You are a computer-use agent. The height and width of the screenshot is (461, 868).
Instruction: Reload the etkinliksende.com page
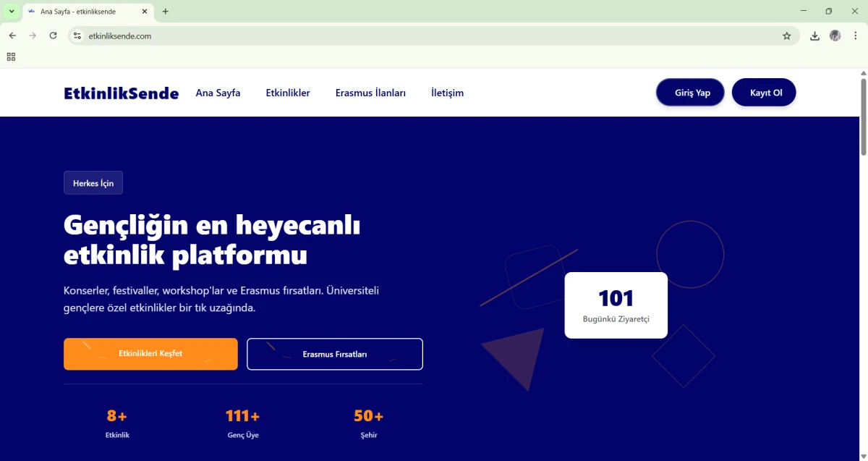pyautogui.click(x=53, y=35)
